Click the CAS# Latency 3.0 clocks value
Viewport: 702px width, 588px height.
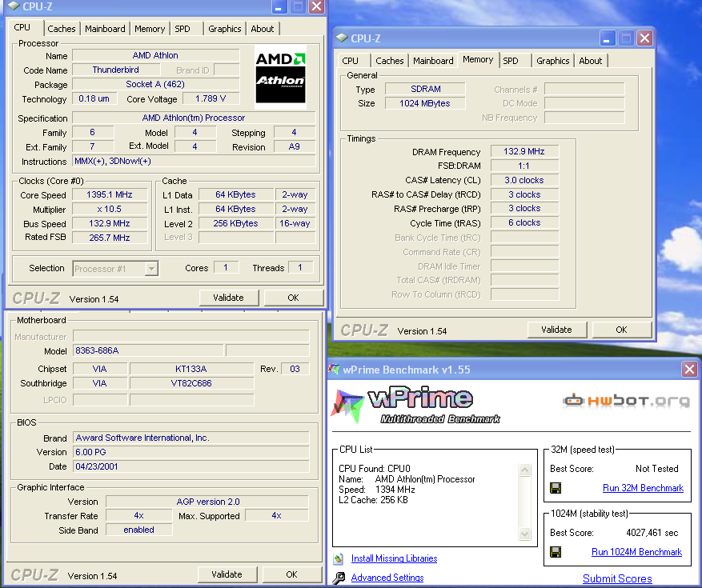[524, 180]
